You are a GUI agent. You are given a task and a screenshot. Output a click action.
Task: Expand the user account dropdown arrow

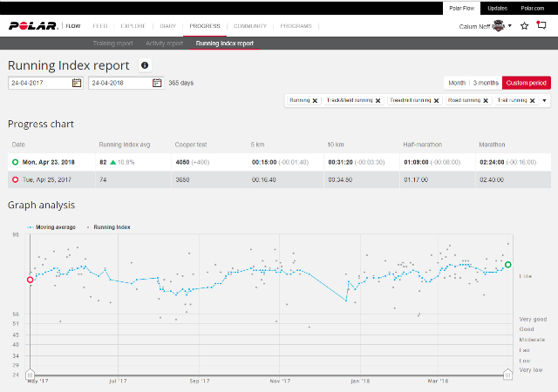(x=510, y=26)
